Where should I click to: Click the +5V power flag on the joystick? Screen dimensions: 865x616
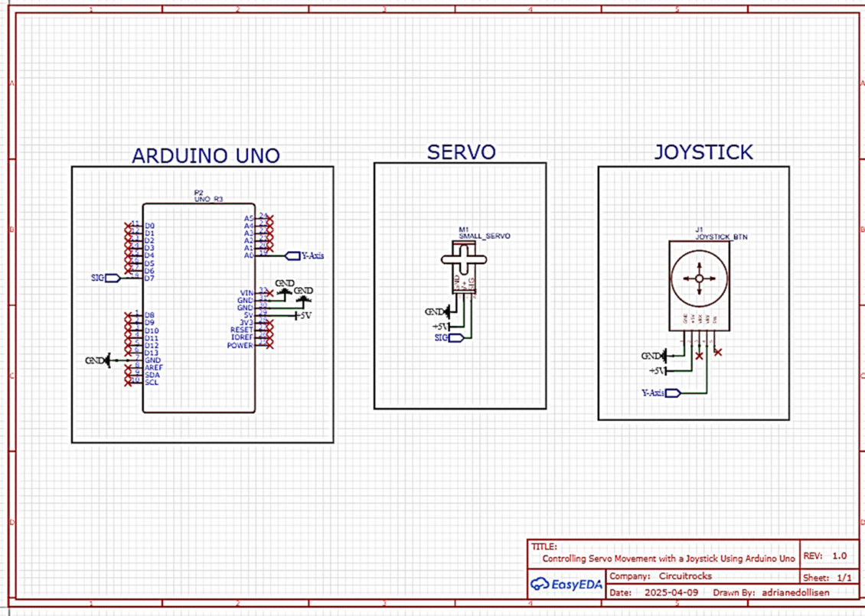(664, 370)
